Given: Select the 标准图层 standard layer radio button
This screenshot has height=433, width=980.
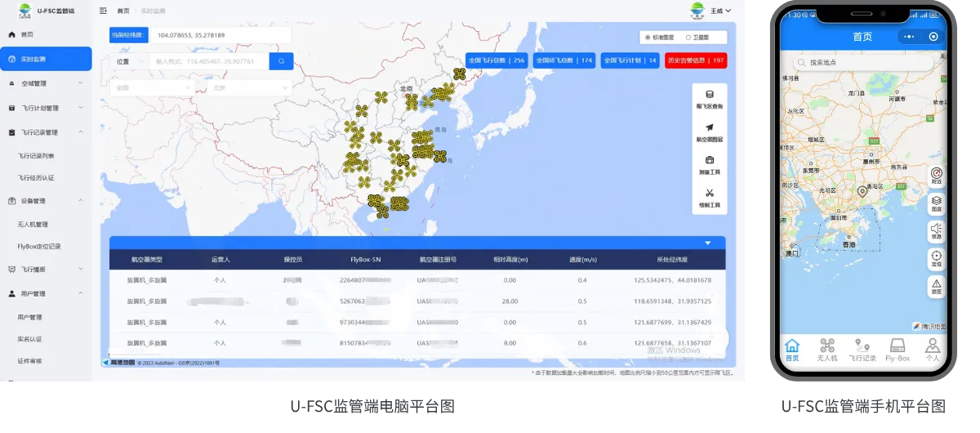Looking at the screenshot, I should 648,38.
